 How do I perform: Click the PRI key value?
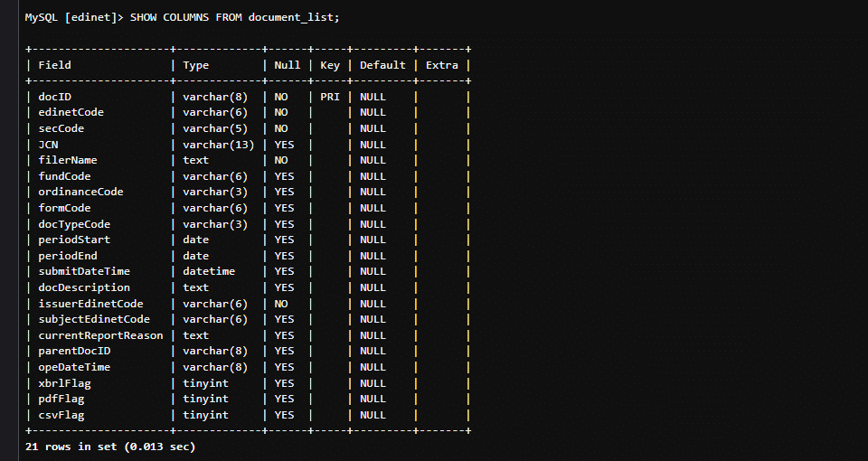330,97
